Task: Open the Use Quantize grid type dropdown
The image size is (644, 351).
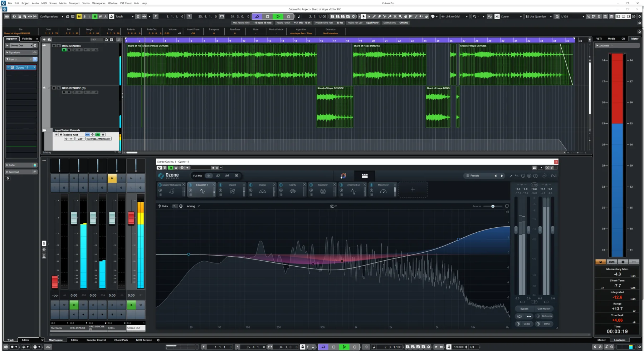Action: pos(538,16)
